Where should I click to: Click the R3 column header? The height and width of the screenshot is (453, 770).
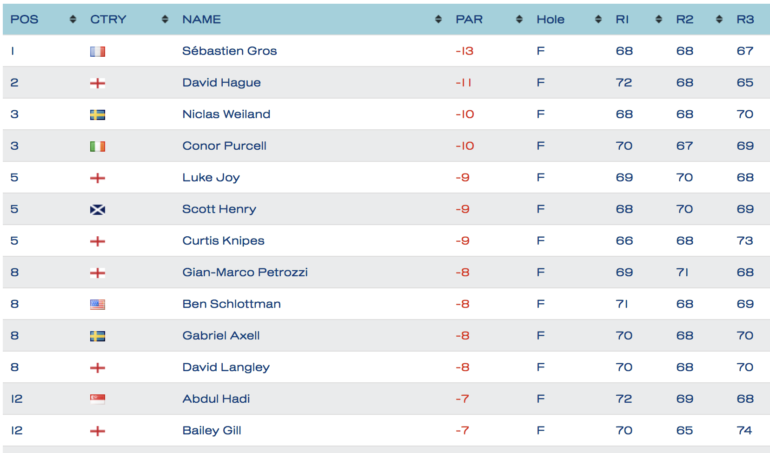point(745,19)
